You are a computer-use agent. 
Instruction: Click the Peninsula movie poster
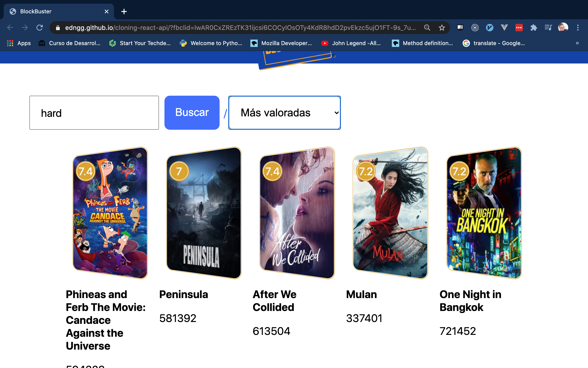click(204, 213)
